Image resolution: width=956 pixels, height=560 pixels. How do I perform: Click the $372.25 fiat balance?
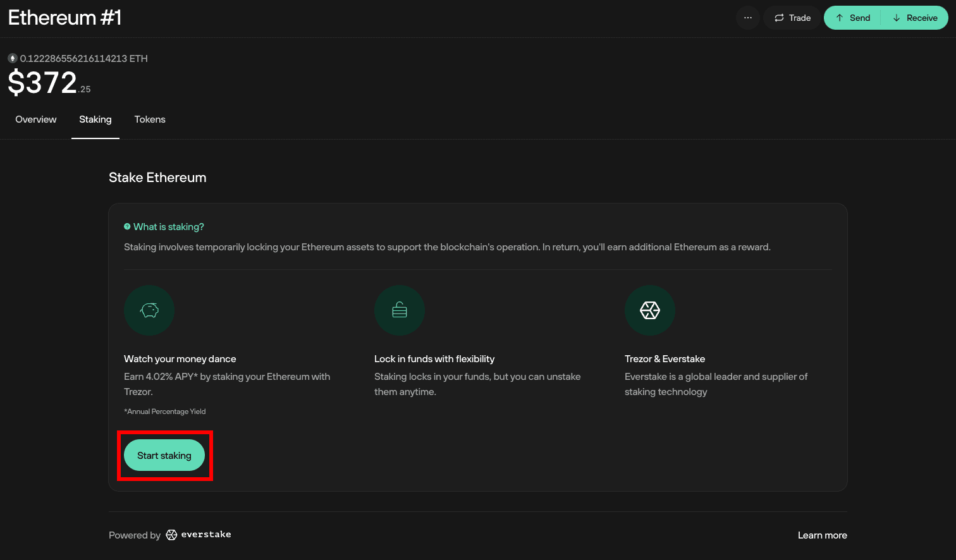click(x=49, y=83)
